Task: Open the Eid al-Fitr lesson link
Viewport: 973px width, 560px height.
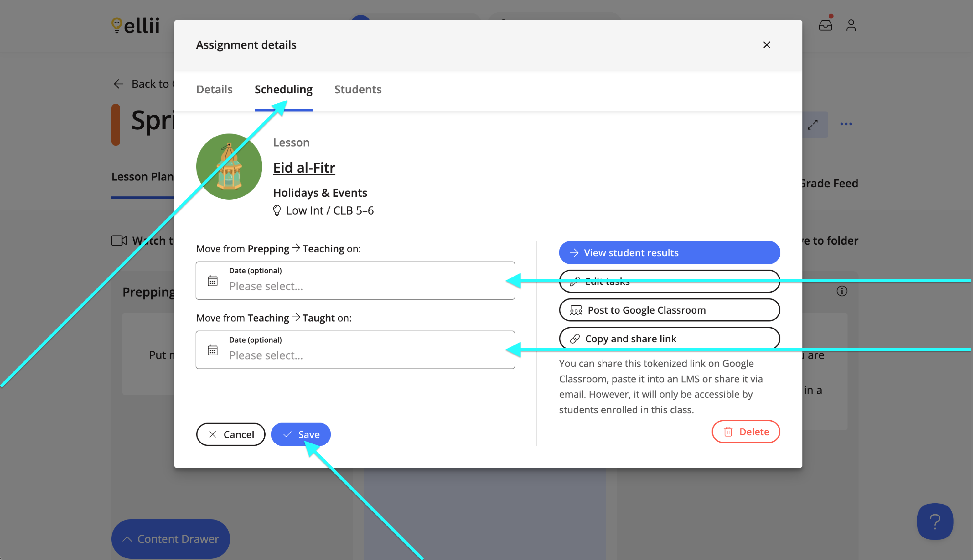Action: coord(304,168)
